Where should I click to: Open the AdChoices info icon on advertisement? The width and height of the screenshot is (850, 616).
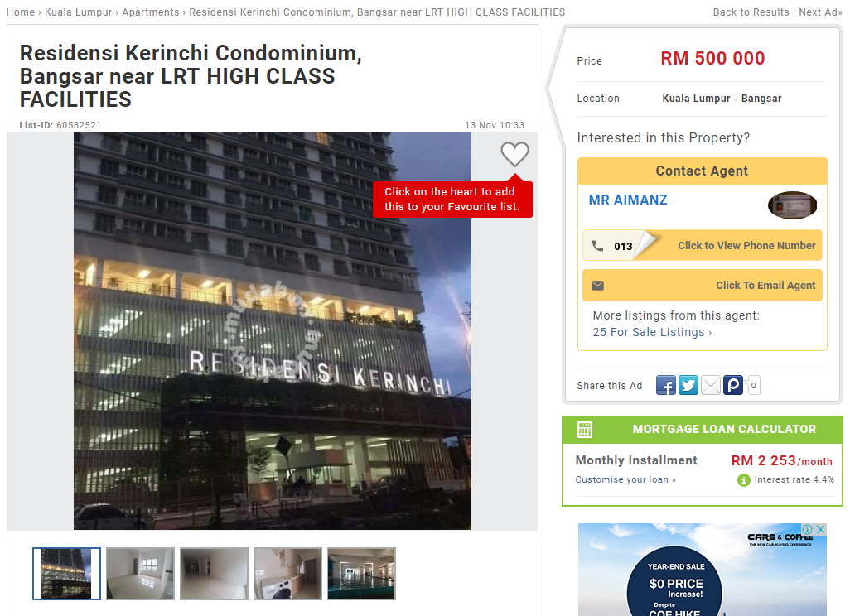pyautogui.click(x=809, y=529)
